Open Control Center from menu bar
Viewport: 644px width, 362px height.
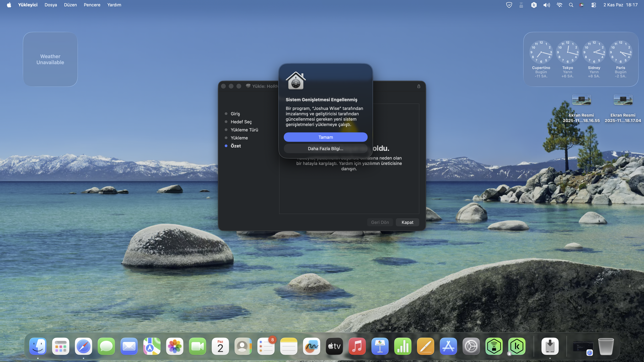click(x=593, y=5)
